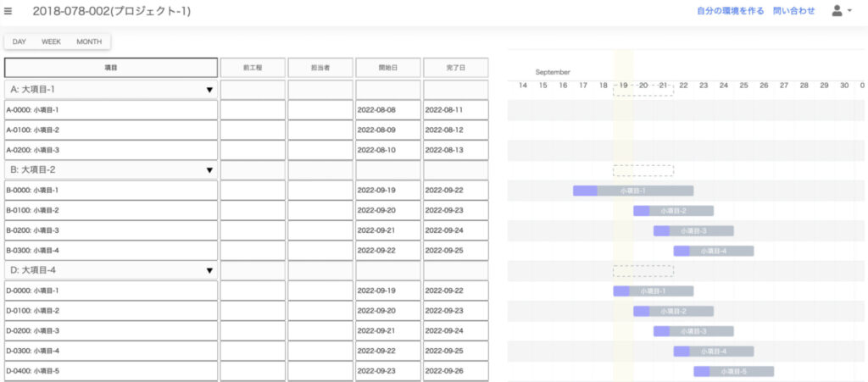Select the D-0000: 小項目-1 item cell
The image size is (868, 382).
tap(111, 291)
